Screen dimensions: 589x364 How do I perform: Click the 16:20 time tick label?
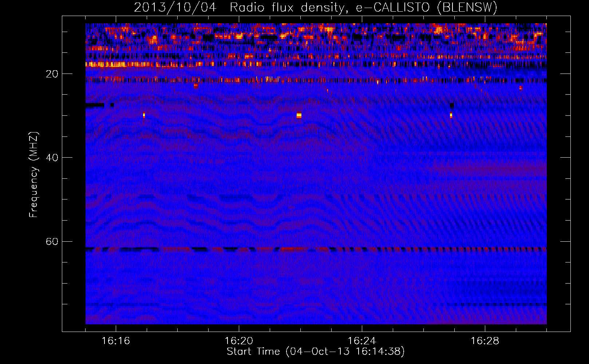[239, 341]
